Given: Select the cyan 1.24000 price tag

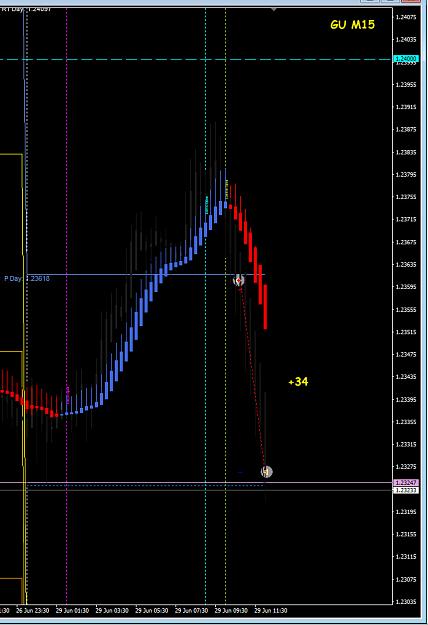Looking at the screenshot, I should (406, 59).
